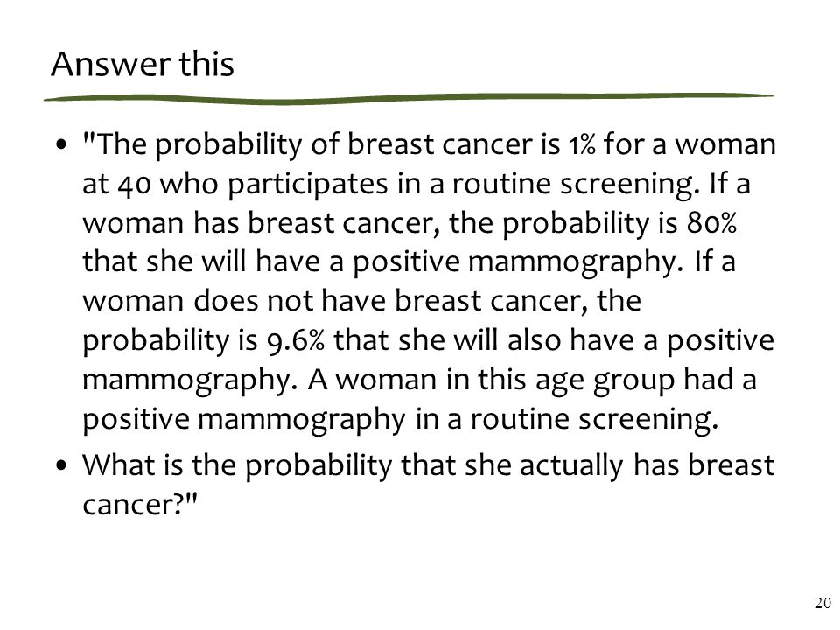
Task: Click the "9.6%" probability value
Action: pos(295,340)
